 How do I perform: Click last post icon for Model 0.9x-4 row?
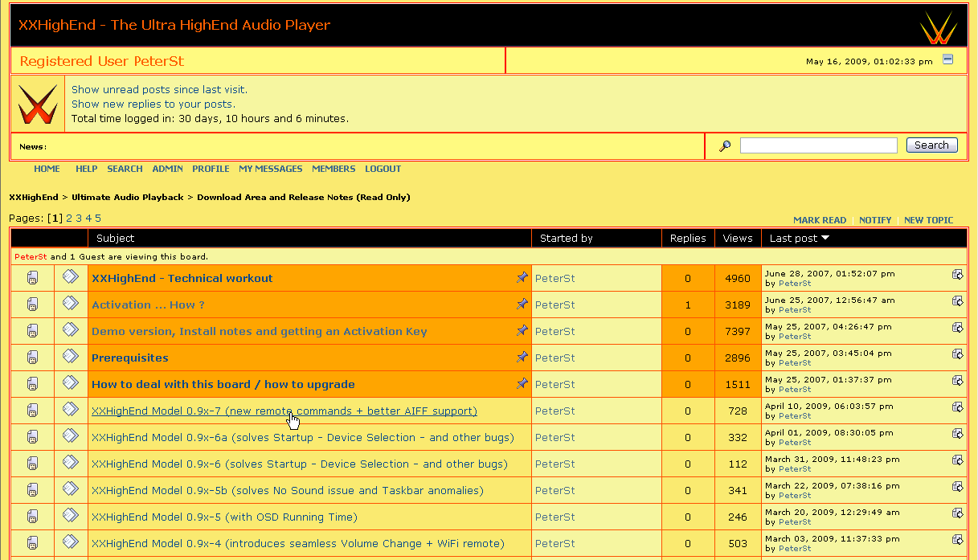(958, 540)
